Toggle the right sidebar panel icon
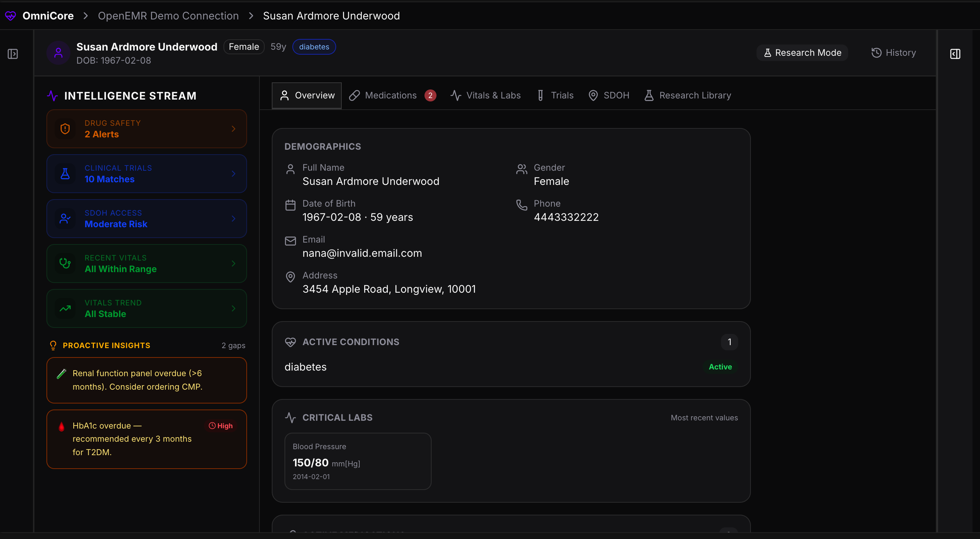 (955, 54)
